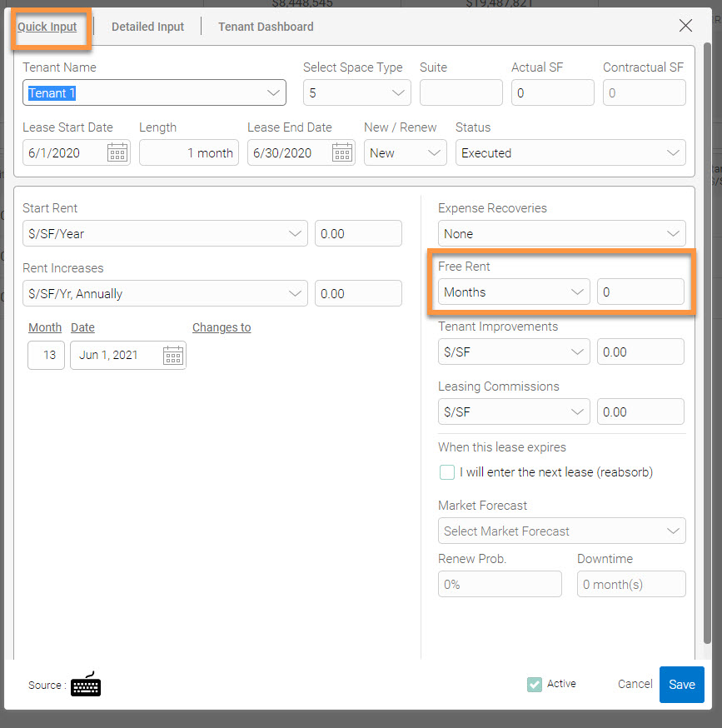Click the dialog's vertical scrollbar

click(x=707, y=333)
